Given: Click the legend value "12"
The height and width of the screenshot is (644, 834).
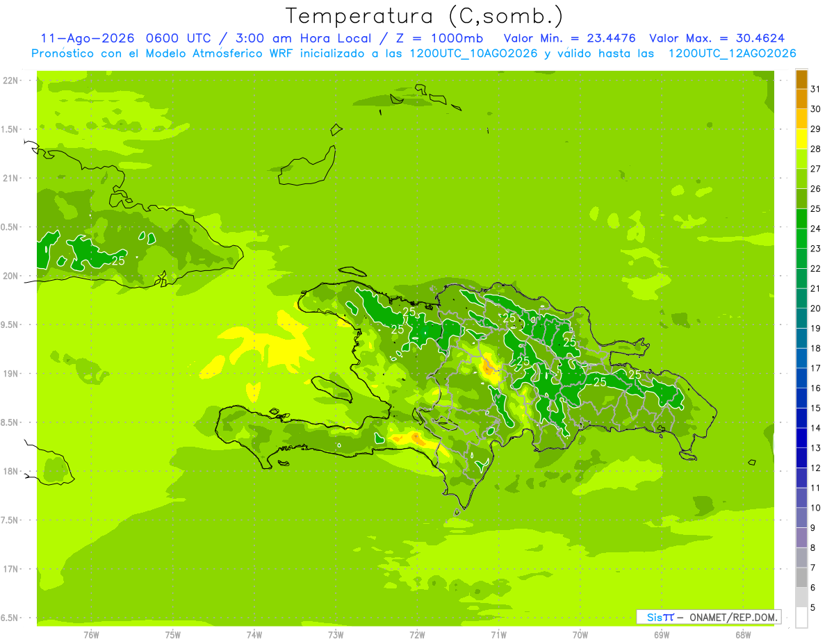Looking at the screenshot, I should coord(816,468).
